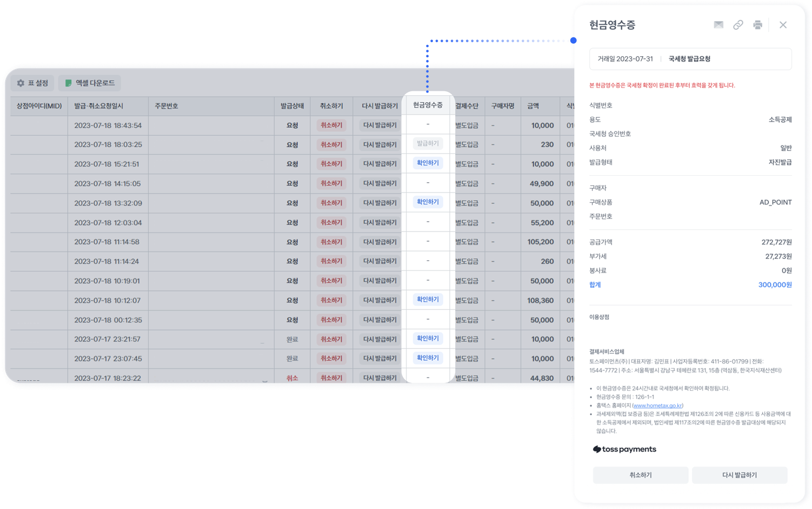The height and width of the screenshot is (509, 812).
Task: Cancel the 2023-07-18 18:43:54 request with 취소하기
Action: coord(331,125)
